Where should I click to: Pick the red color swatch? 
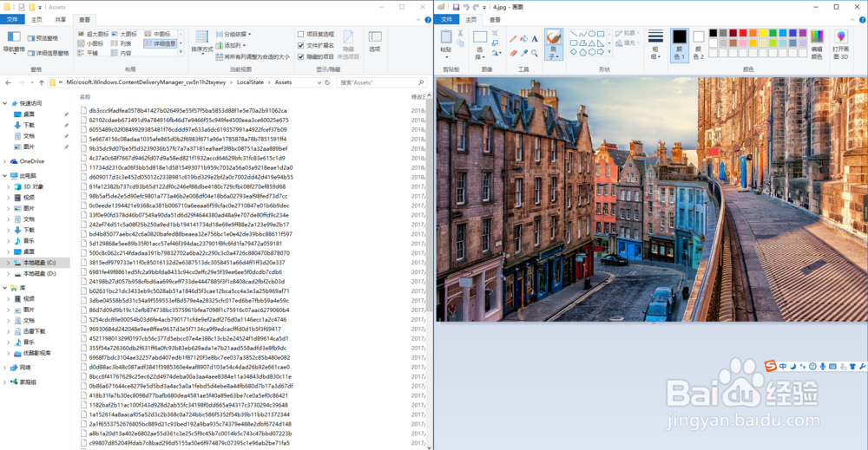(743, 34)
